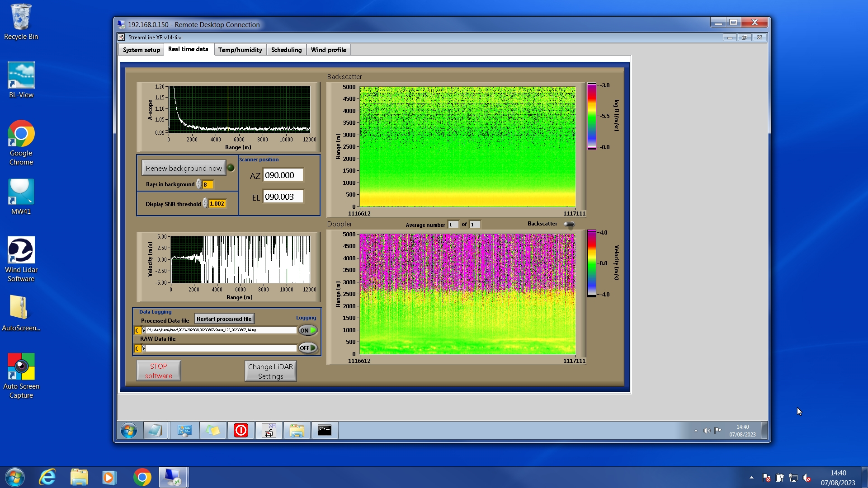This screenshot has height=488, width=868.
Task: Switch to the Wind profile tab
Action: 328,50
